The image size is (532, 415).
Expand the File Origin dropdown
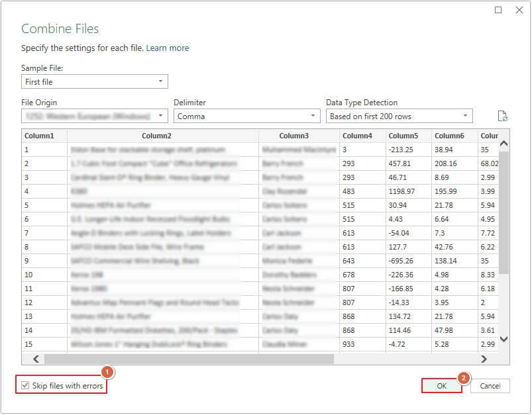pos(94,116)
